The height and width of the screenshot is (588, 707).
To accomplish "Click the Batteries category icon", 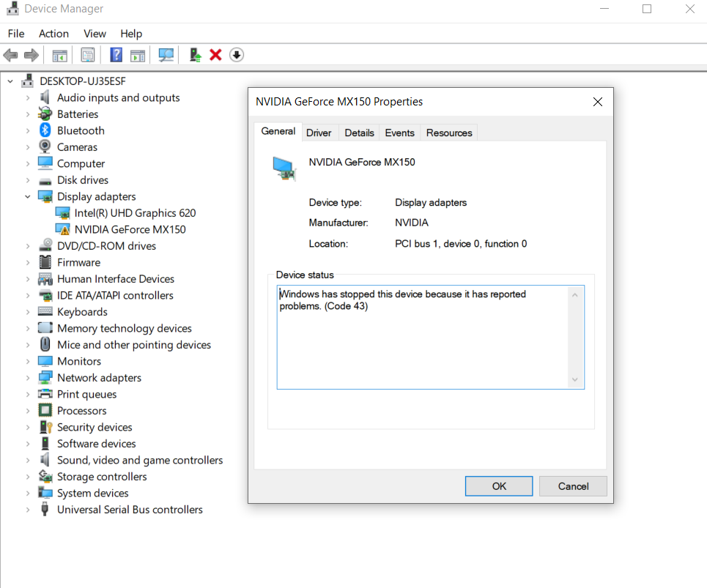I will point(45,113).
